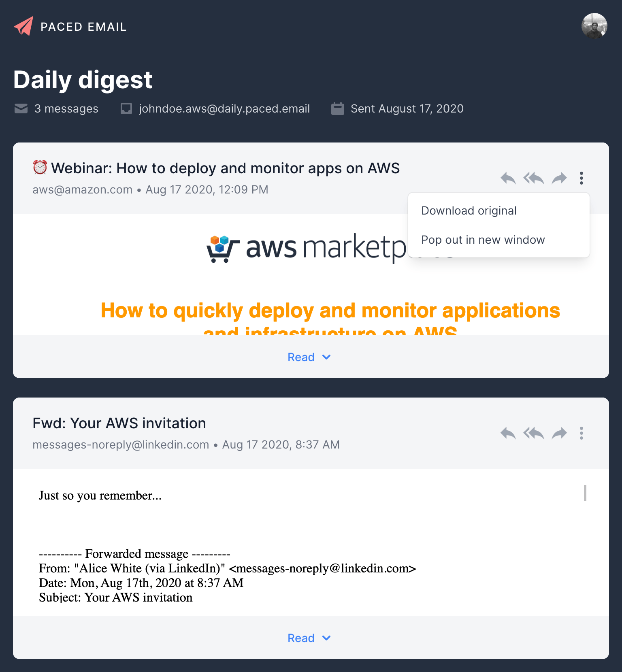This screenshot has height=672, width=622.
Task: Click the scrollbar in AWS invitation email body
Action: pos(585,493)
